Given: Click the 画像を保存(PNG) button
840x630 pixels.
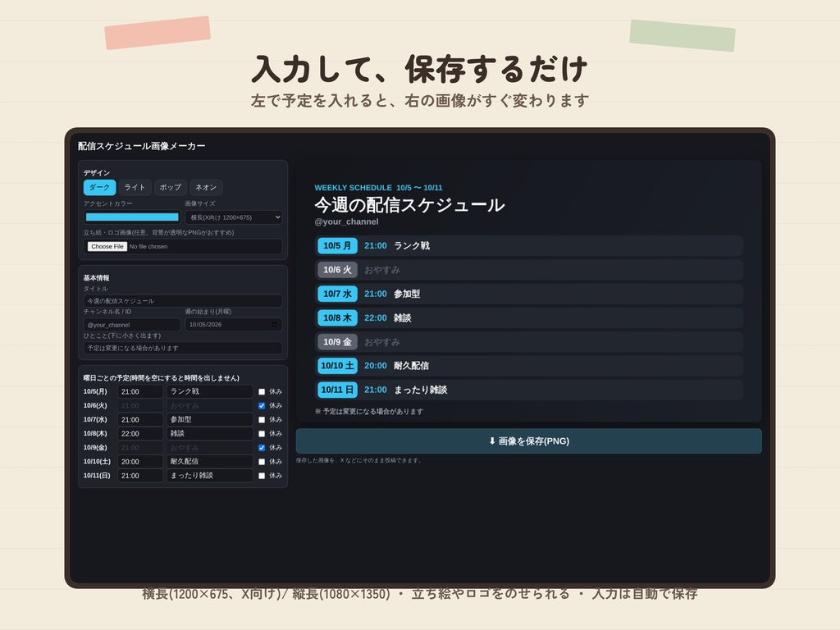Looking at the screenshot, I should (x=529, y=441).
